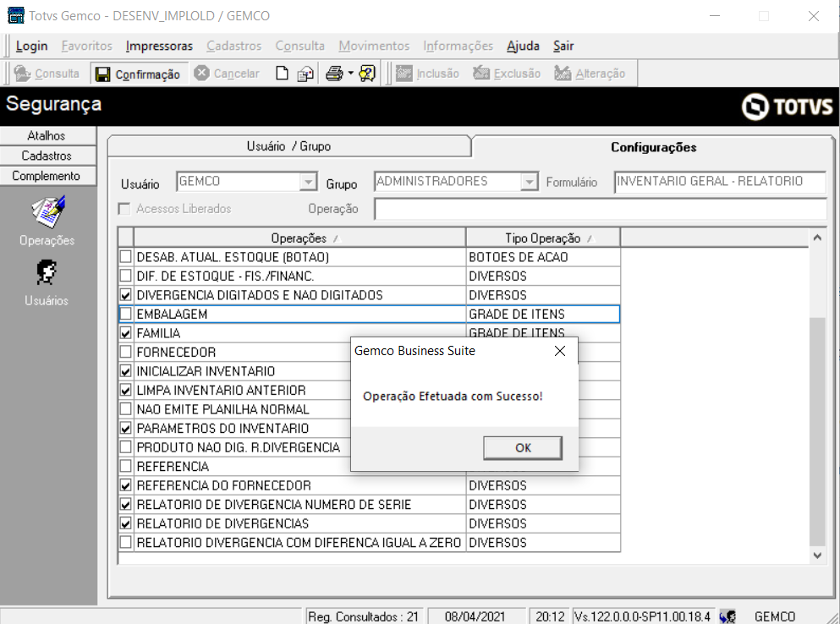Click scroll down arrow of operations list
Viewport: 840px width, 624px height.
click(x=817, y=556)
